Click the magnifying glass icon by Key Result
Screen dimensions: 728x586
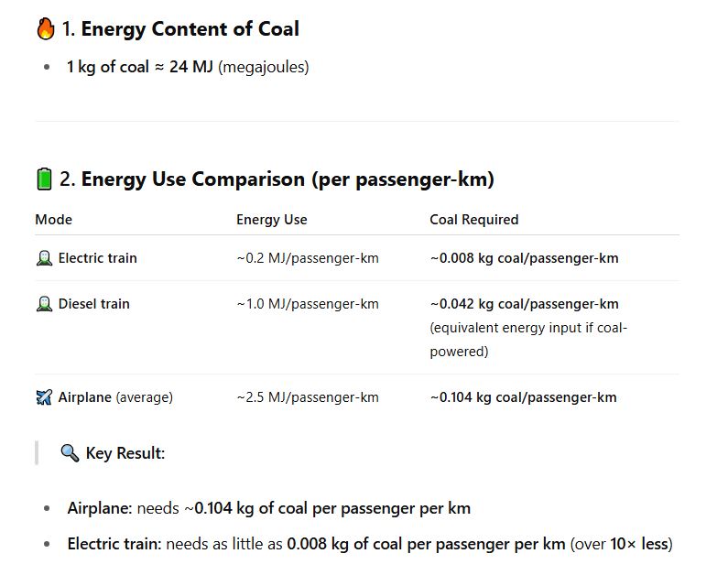[x=70, y=452]
